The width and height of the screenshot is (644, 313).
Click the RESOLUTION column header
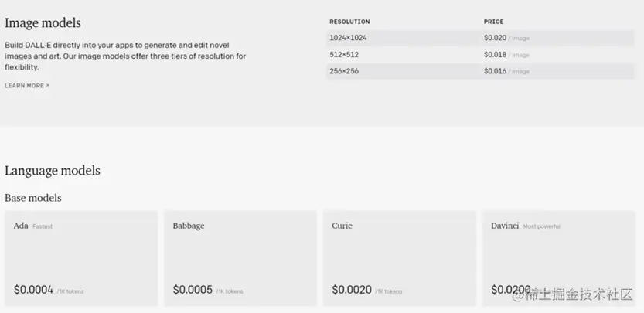point(349,22)
